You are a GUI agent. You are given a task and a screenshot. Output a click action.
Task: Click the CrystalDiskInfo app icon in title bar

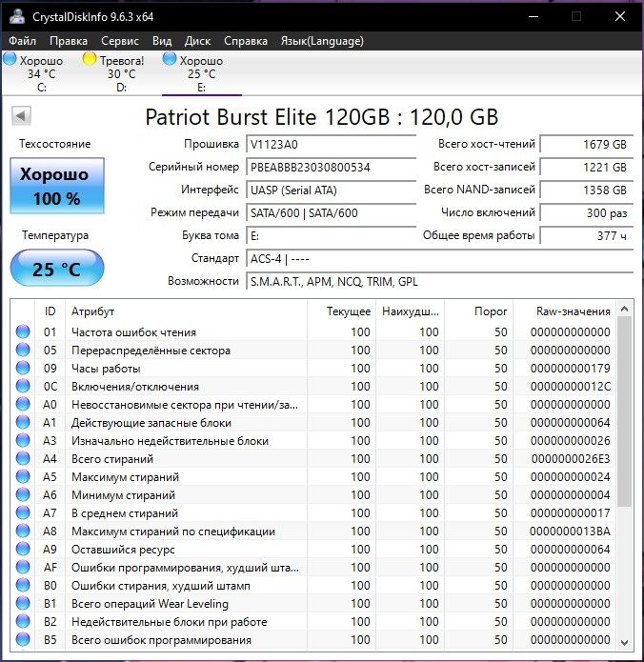[x=17, y=16]
